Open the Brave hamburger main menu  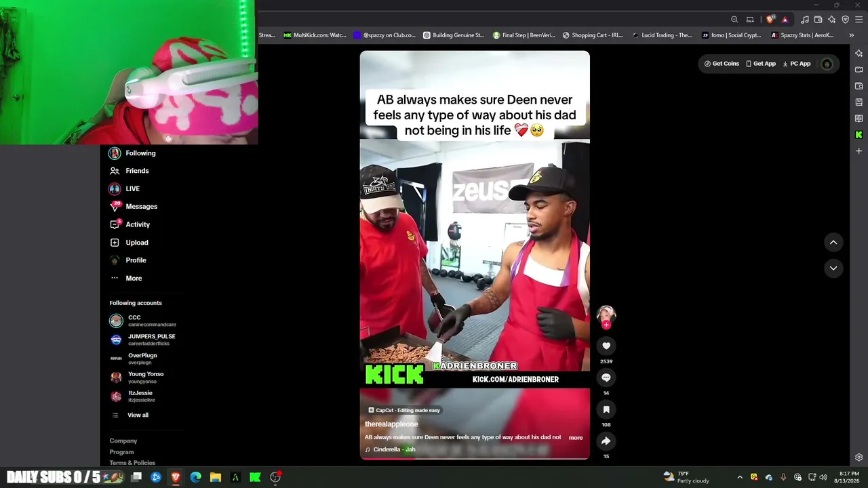tap(859, 20)
